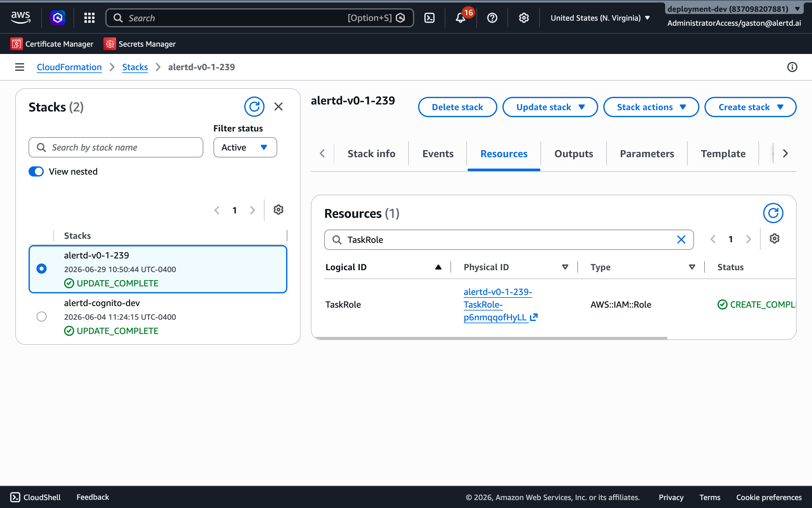Go to next page of Stacks list

pos(252,210)
